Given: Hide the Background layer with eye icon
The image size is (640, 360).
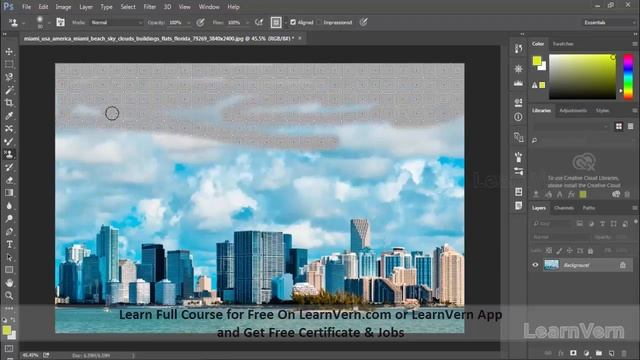Looking at the screenshot, I should coord(535,265).
